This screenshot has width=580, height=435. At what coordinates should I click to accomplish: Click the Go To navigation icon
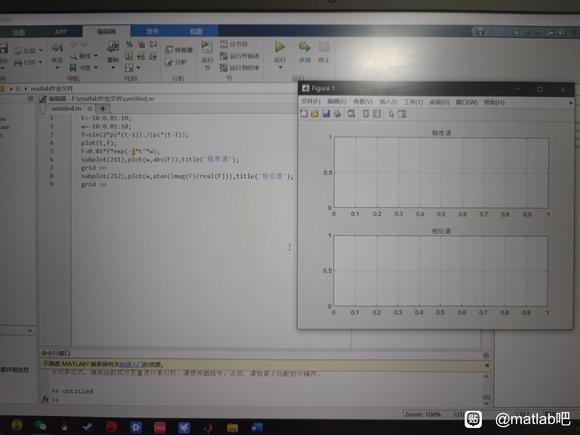57,48
